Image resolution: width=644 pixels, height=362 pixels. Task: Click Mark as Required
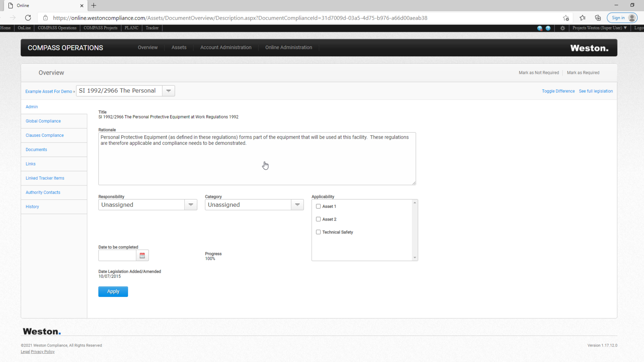coord(583,73)
